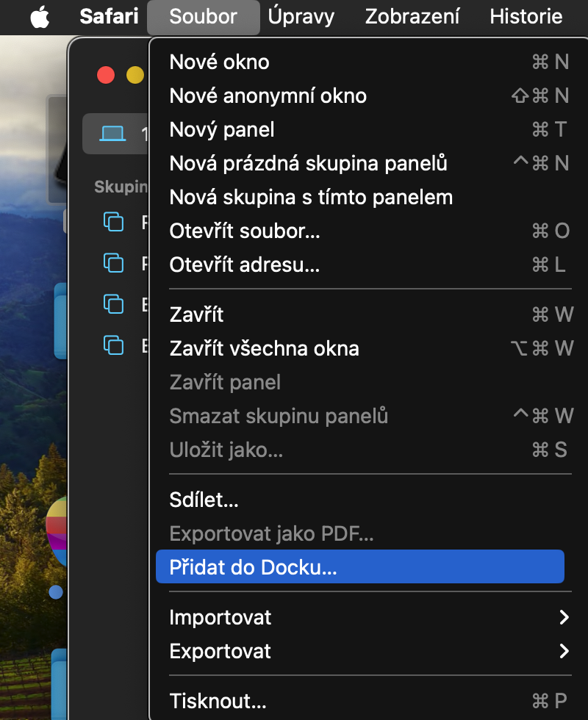588x720 pixels.
Task: Select Nové anonymní okno
Action: [268, 96]
